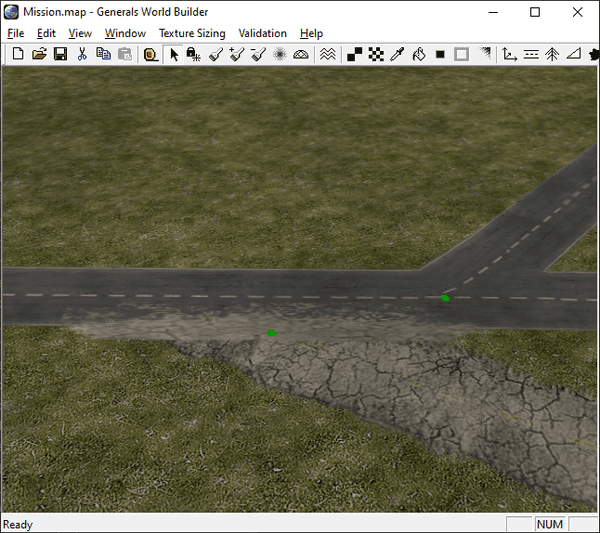Open the View menu
Viewport: 600px width, 533px height.
point(80,33)
